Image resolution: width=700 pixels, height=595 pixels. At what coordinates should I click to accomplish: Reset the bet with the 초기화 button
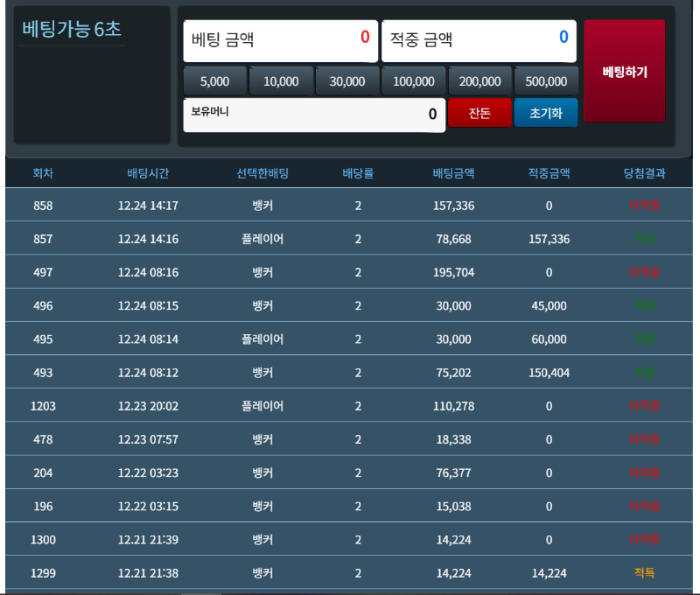click(x=546, y=114)
